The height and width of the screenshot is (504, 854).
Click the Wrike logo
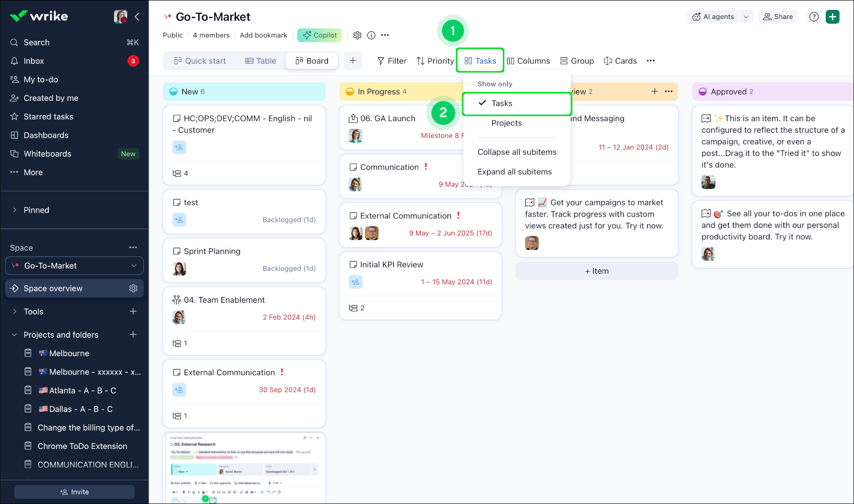click(39, 17)
